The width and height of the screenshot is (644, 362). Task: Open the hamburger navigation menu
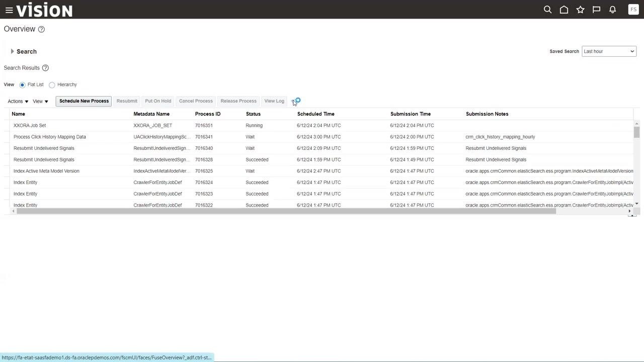coord(9,10)
